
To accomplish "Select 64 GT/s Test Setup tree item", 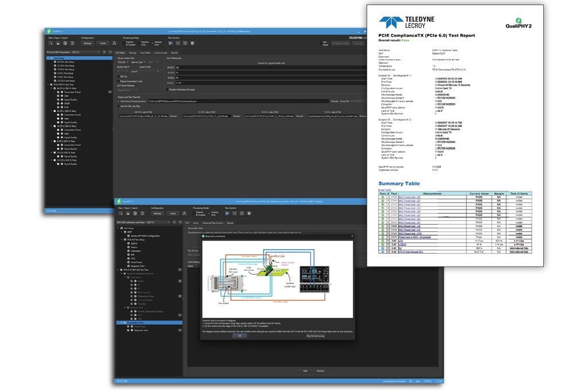I will coord(65,62).
